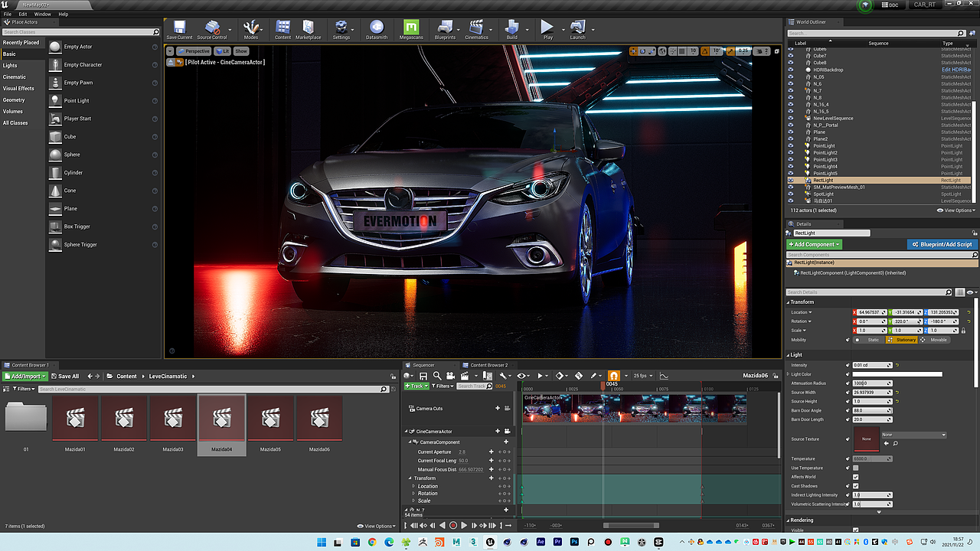Open editor Settings in the toolbar

(341, 29)
